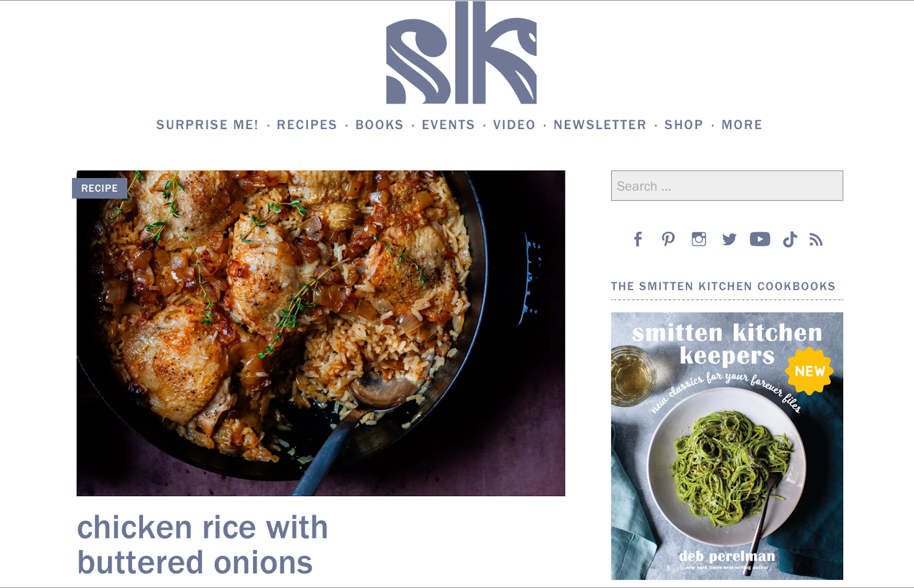This screenshot has width=914, height=588.
Task: Open the Video navigation link
Action: coord(514,124)
